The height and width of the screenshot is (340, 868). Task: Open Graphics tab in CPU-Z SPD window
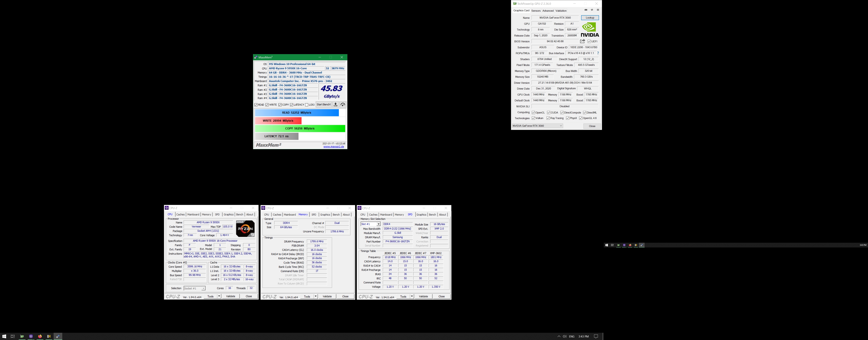tap(421, 215)
